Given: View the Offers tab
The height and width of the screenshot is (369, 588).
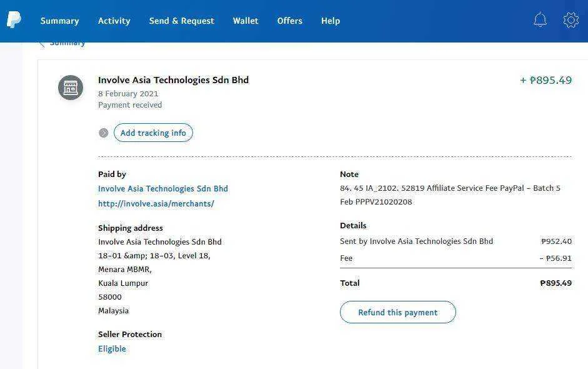Looking at the screenshot, I should (289, 21).
